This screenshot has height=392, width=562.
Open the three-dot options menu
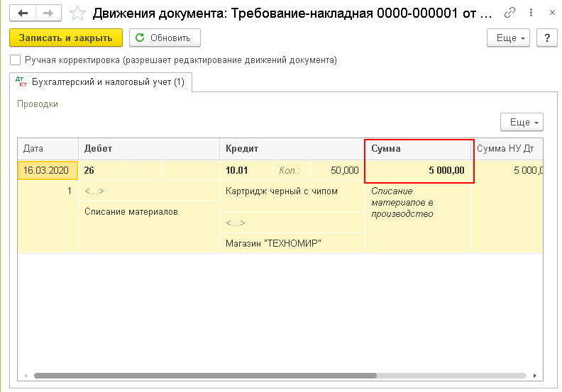[531, 13]
